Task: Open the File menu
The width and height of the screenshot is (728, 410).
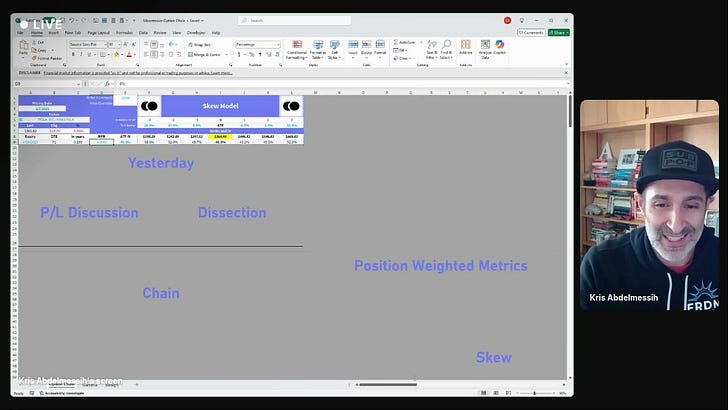Action: tap(20, 33)
